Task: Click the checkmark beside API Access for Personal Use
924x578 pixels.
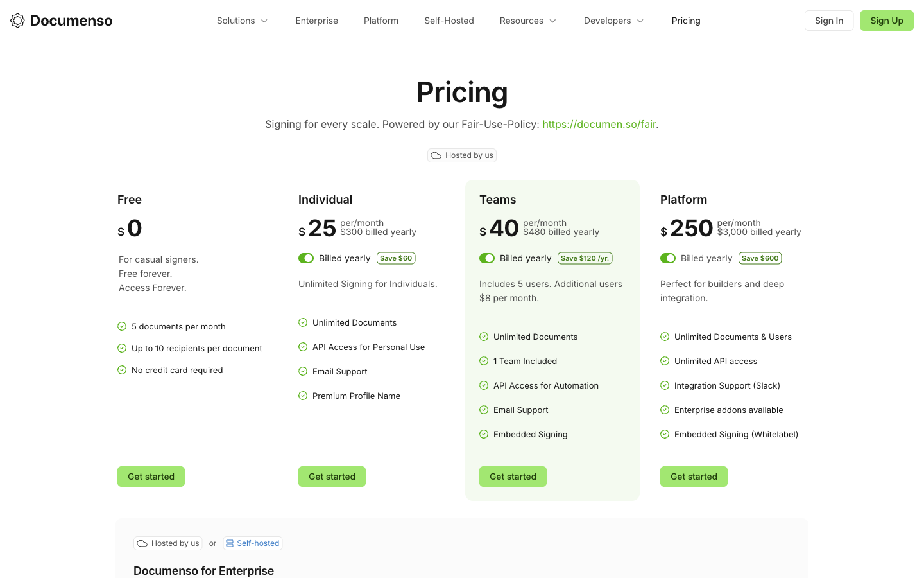Action: (x=303, y=347)
